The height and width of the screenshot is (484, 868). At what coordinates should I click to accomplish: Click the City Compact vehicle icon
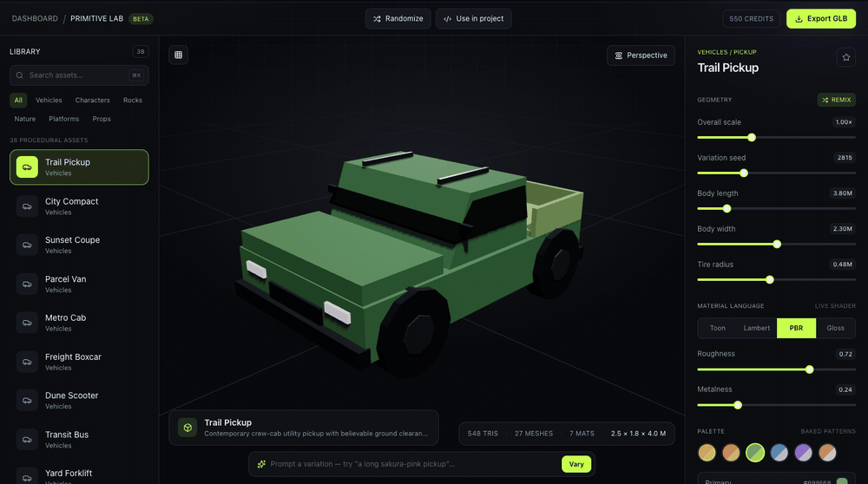[27, 206]
